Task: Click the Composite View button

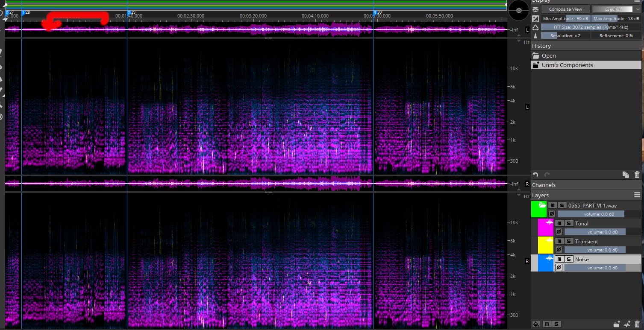Action: [x=566, y=9]
